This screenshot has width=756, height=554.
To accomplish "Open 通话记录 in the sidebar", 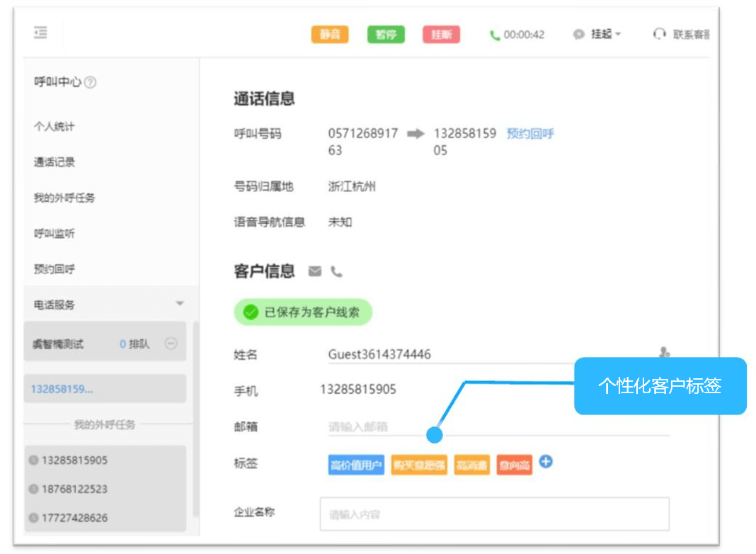I will click(54, 162).
